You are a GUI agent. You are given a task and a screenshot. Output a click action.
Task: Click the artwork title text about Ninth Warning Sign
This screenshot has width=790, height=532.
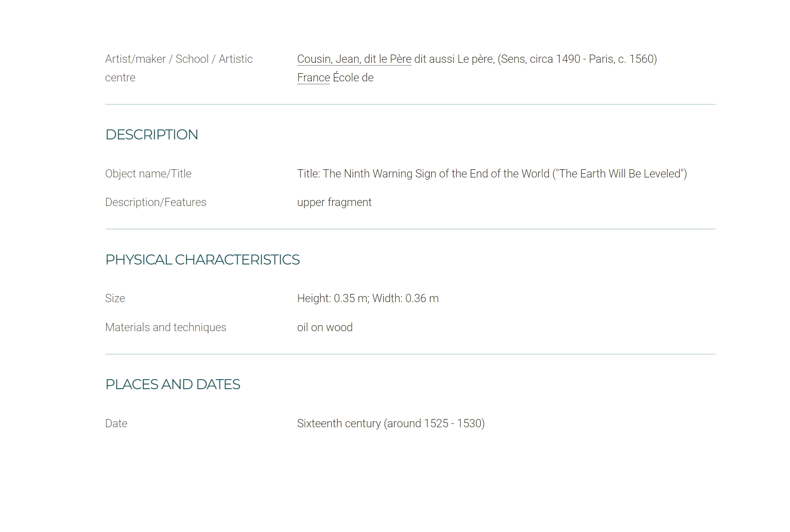492,174
